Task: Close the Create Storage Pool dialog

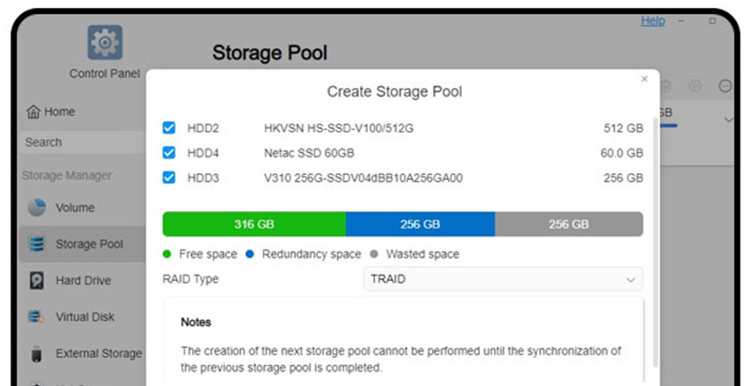Action: pos(644,79)
